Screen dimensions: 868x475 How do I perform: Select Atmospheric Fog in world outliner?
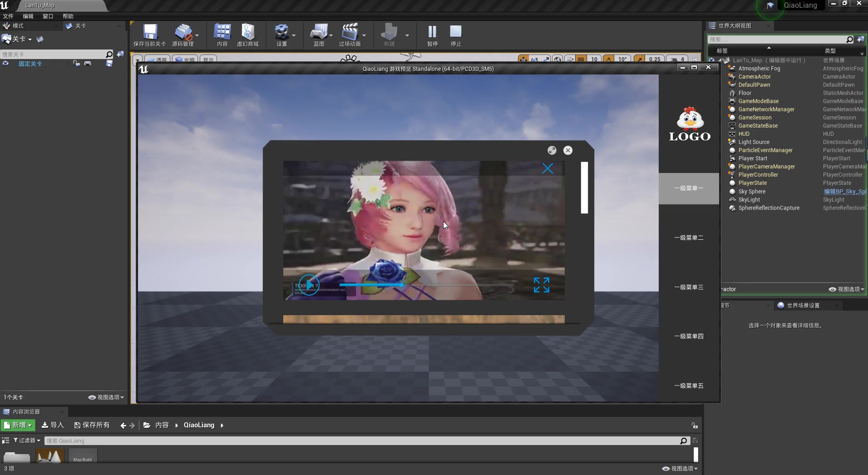tap(759, 68)
